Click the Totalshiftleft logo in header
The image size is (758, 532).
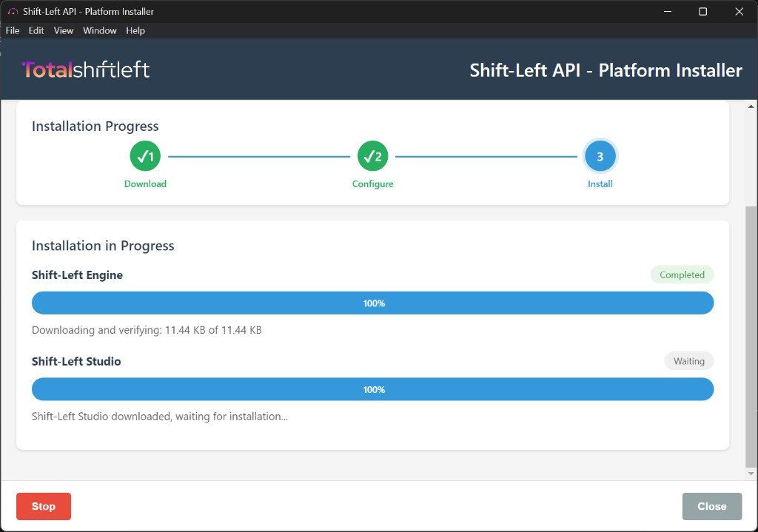[x=86, y=70]
